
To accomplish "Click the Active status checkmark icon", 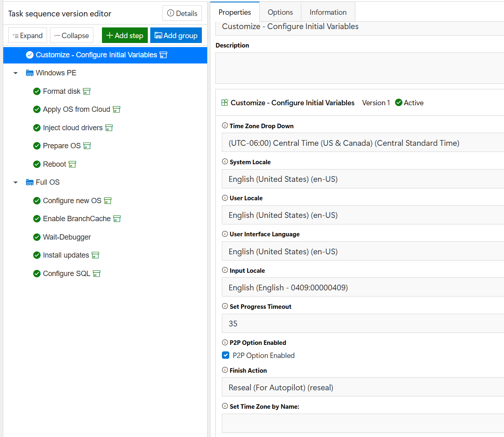I will click(x=398, y=103).
